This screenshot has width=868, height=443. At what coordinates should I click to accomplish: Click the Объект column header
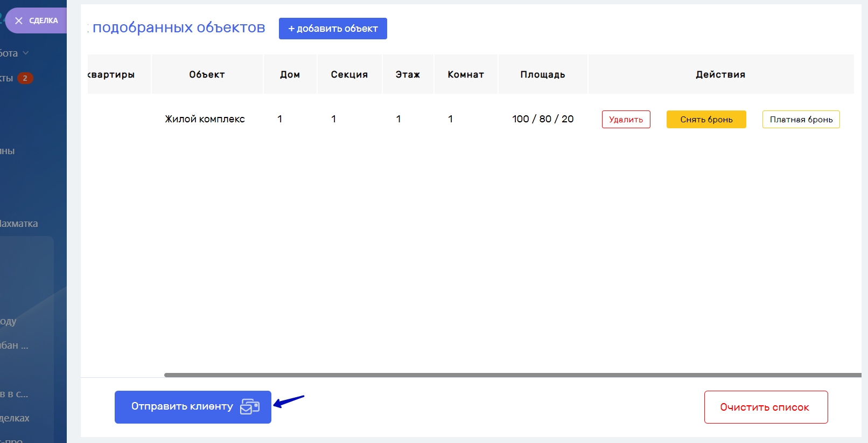click(207, 74)
